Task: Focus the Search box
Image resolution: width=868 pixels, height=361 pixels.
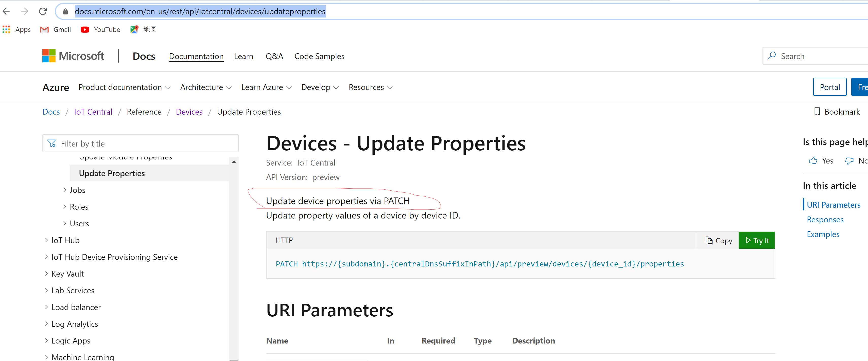Action: pos(815,56)
